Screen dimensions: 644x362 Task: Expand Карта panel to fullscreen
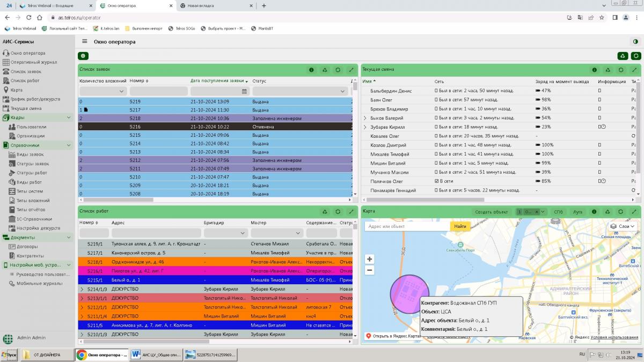(634, 212)
